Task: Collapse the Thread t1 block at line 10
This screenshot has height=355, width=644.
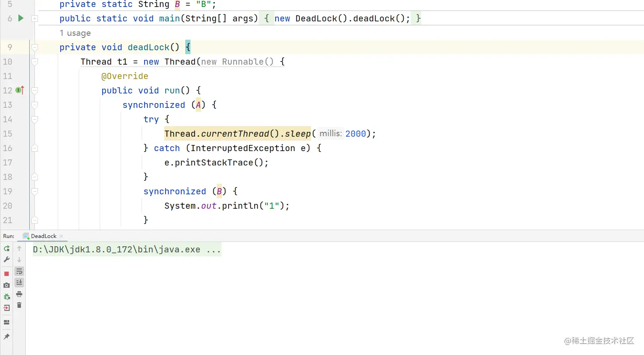Action: click(x=35, y=62)
